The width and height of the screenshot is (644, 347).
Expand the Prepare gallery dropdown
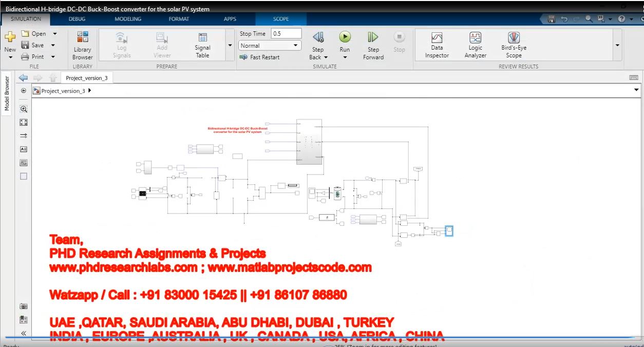coord(230,45)
